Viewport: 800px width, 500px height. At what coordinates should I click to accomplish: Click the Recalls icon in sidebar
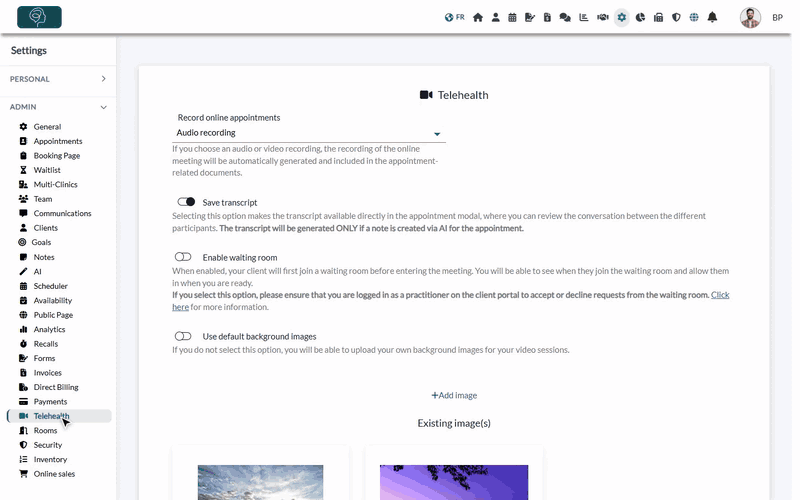click(23, 344)
